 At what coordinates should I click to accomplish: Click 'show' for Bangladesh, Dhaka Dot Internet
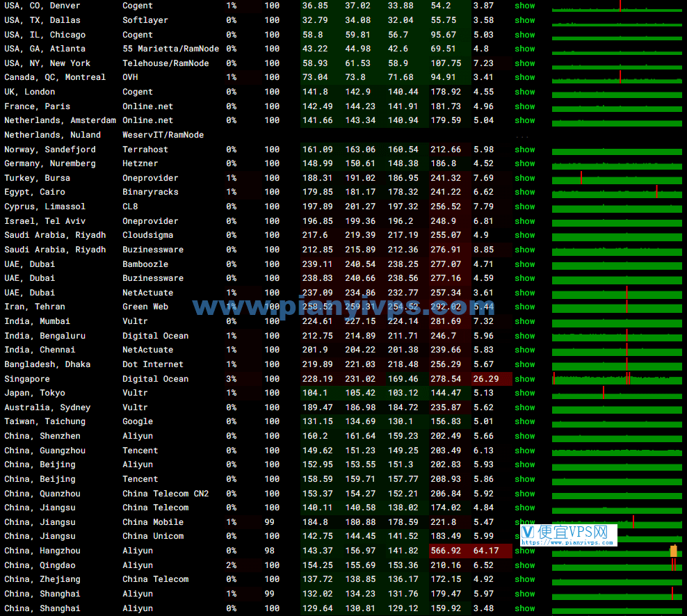(x=524, y=364)
